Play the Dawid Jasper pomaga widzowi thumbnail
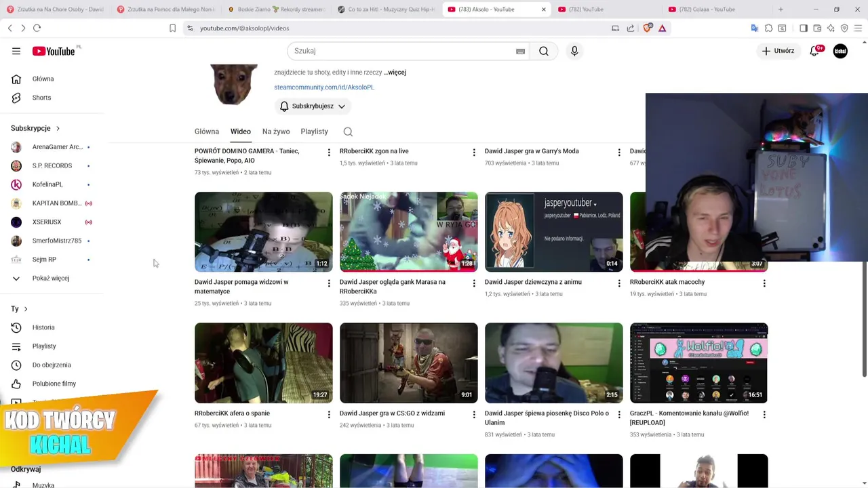 coord(264,232)
